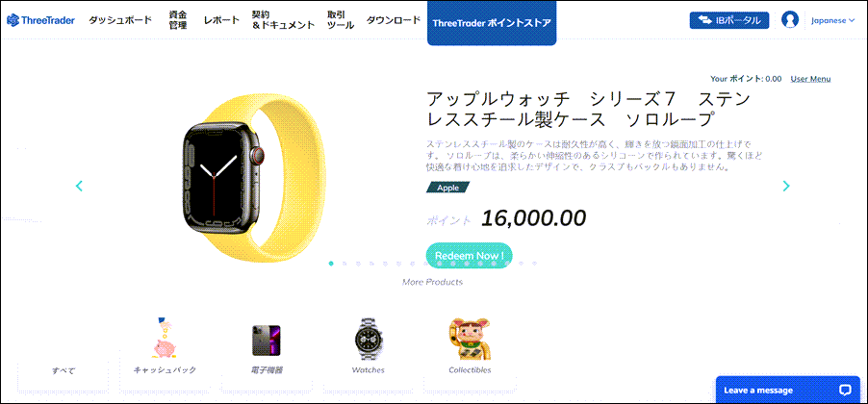This screenshot has height=404, width=868.
Task: Expand the Japanese language dropdown
Action: click(x=832, y=20)
